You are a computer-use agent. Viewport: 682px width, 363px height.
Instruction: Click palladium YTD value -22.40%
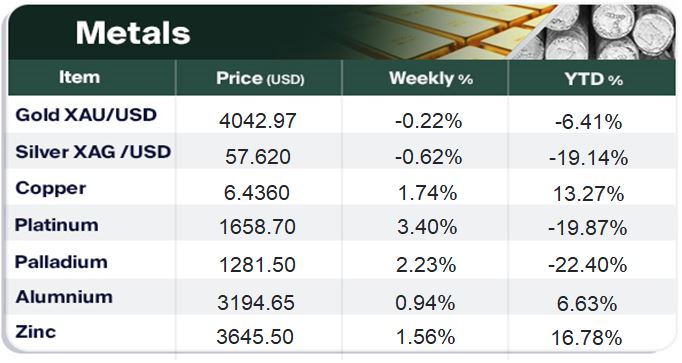[588, 265]
